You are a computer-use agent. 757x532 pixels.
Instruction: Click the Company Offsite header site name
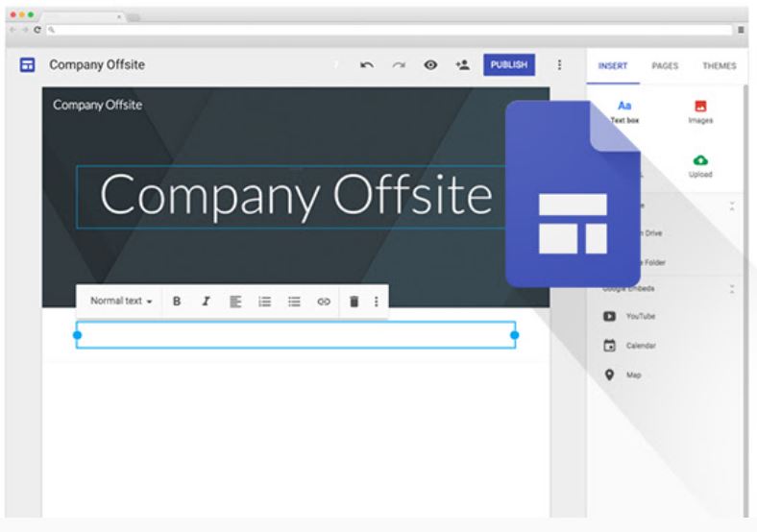[x=98, y=105]
